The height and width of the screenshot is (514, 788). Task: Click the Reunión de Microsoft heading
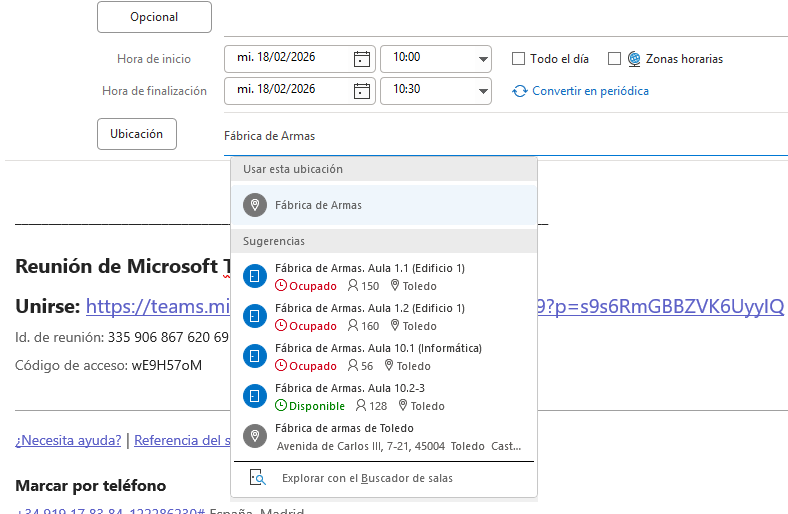tap(123, 266)
